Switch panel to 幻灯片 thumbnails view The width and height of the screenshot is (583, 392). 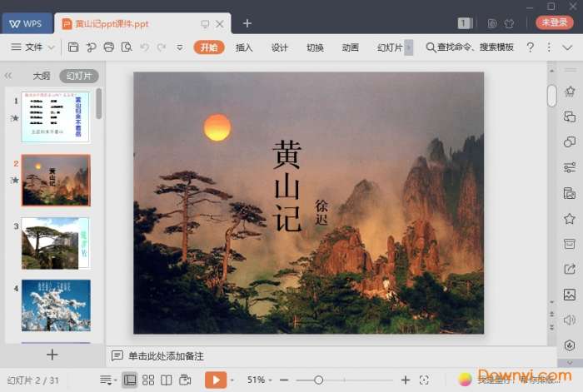[x=77, y=76]
